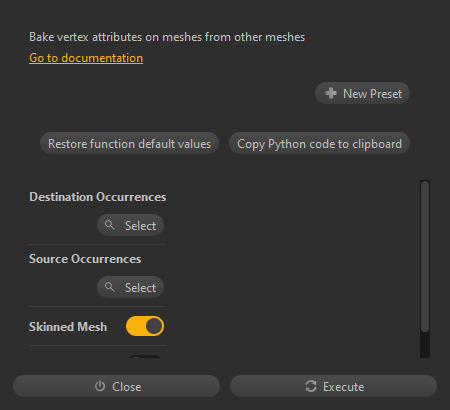Click the power icon on Close button
The image size is (450, 410).
click(x=100, y=386)
